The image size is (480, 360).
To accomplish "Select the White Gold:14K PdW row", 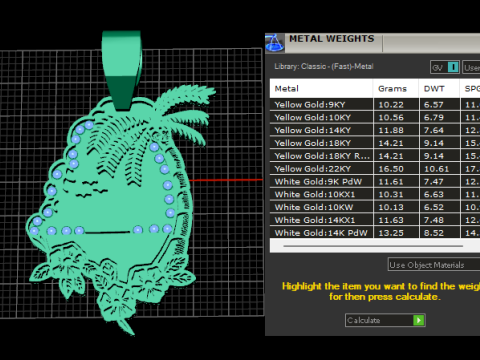I will click(375, 233).
